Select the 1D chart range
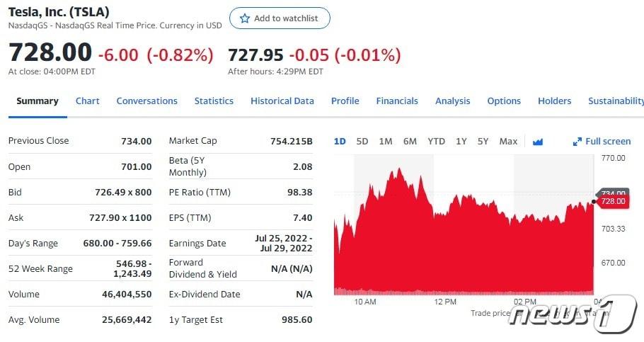The width and height of the screenshot is (644, 342). [340, 142]
